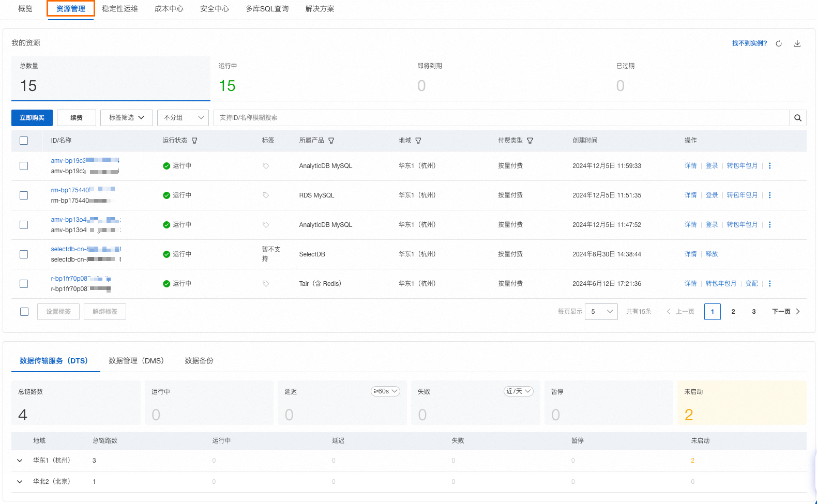
Task: Check the amv-bp13o4 instance row checkbox
Action: [24, 225]
